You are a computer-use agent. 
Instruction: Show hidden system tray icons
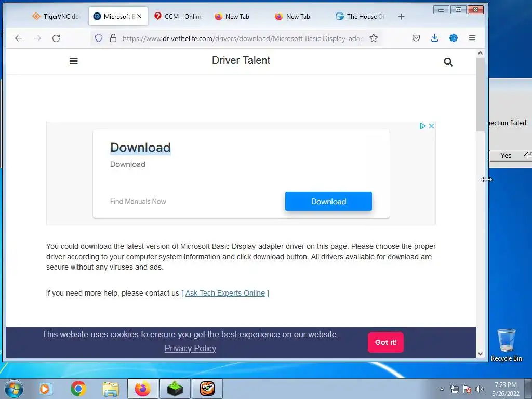click(442, 389)
